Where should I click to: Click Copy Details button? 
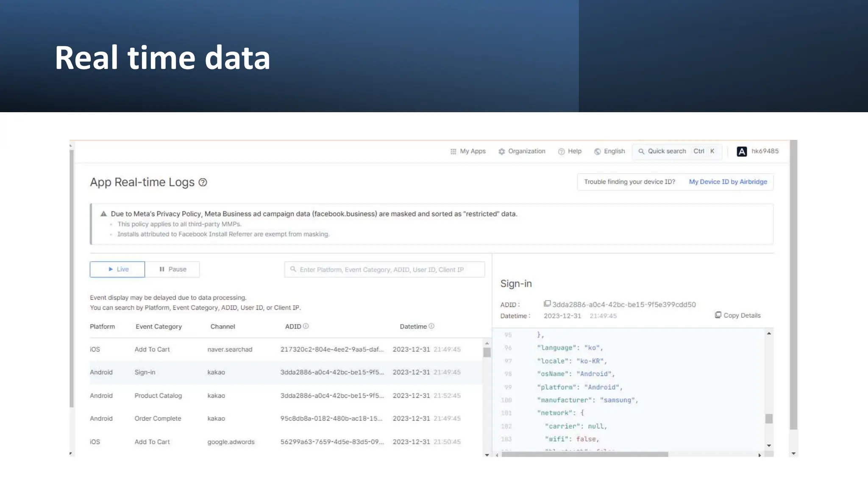click(x=738, y=315)
